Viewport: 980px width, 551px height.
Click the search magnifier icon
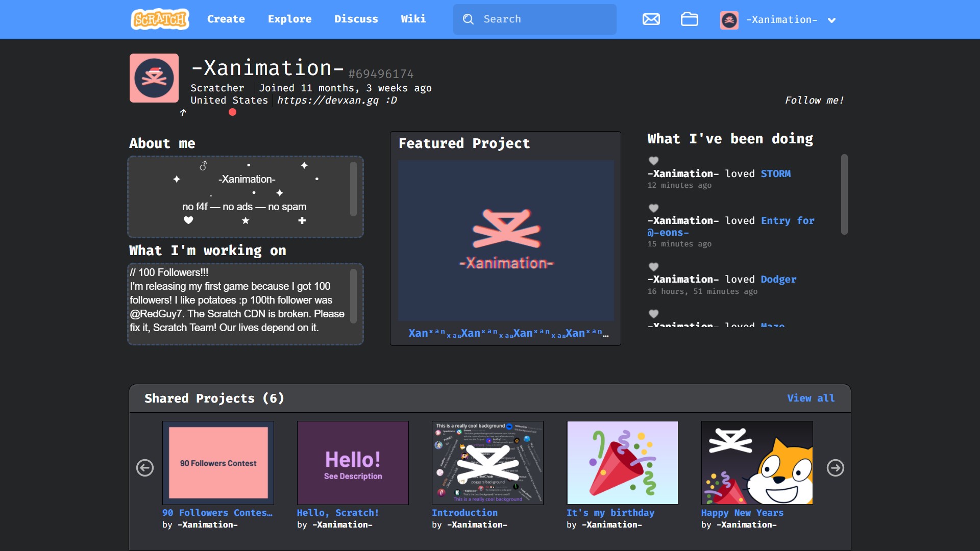468,19
